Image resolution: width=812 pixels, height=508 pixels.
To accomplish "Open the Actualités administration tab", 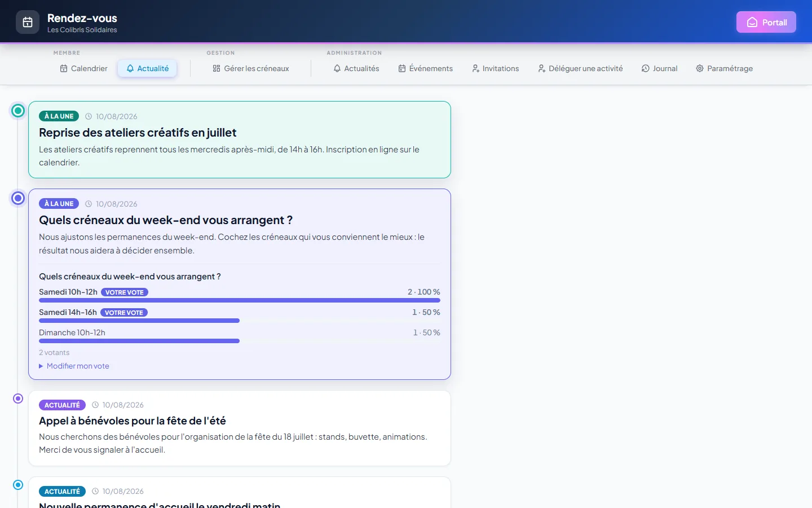I will (x=356, y=68).
